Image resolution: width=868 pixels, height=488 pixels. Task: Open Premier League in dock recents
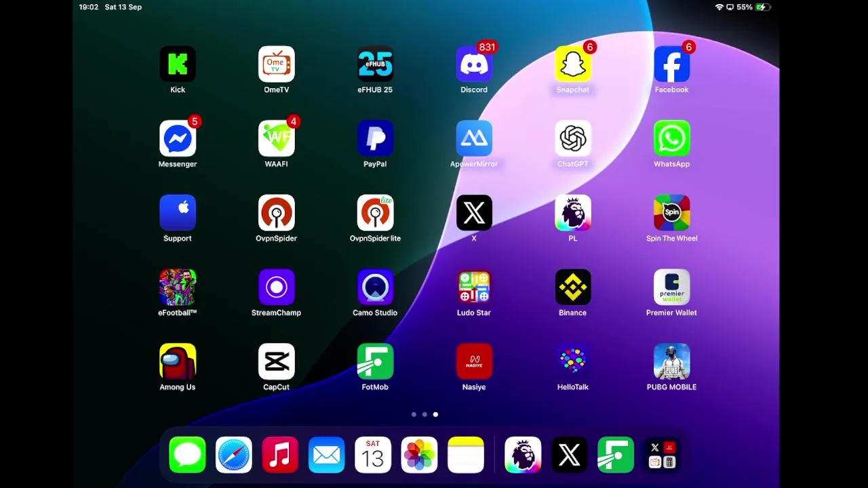point(523,455)
